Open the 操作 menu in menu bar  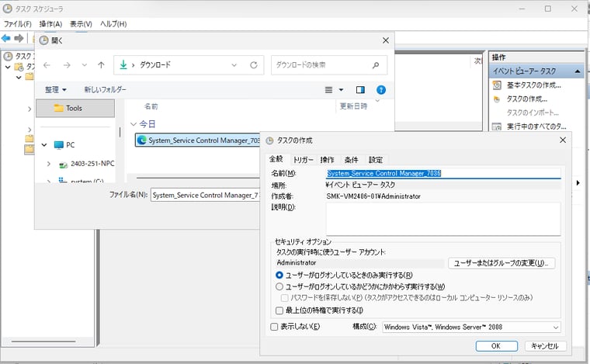(x=50, y=24)
